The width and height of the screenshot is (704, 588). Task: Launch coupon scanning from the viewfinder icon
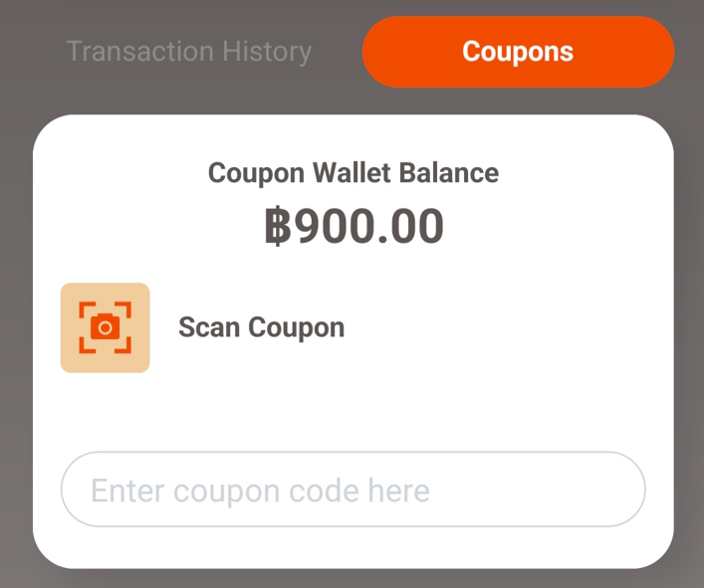point(106,327)
